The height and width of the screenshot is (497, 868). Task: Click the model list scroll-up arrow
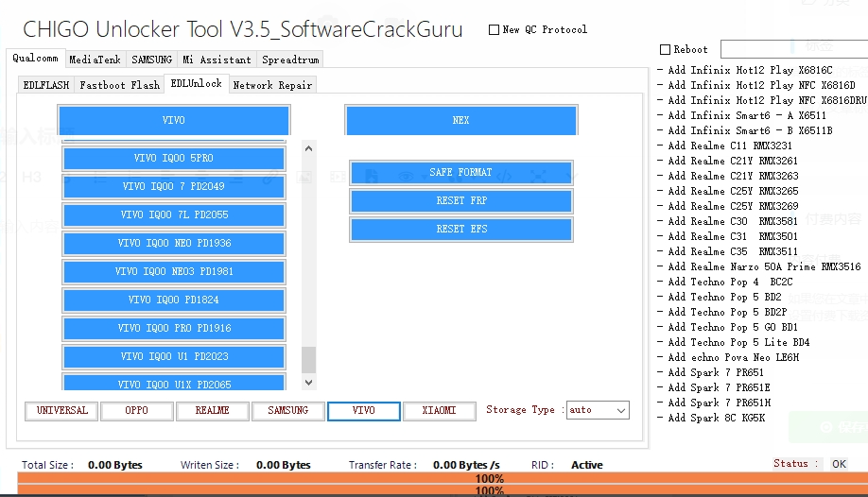[309, 149]
